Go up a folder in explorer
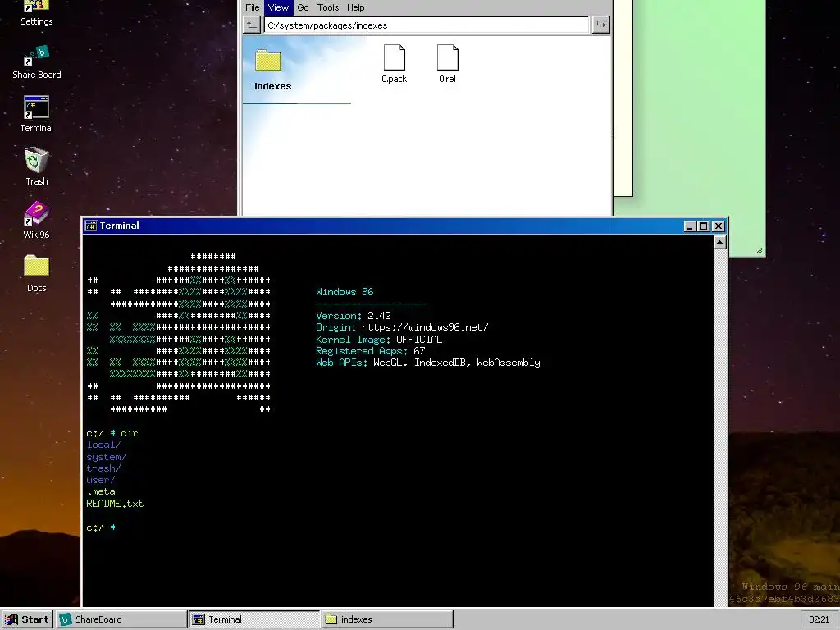The image size is (840, 630). click(x=251, y=25)
